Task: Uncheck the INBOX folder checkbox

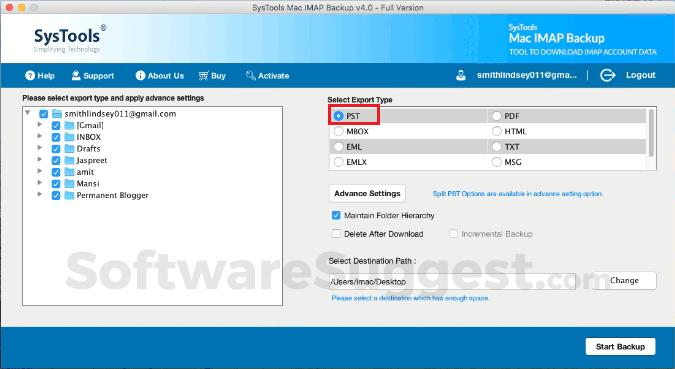Action: [56, 137]
